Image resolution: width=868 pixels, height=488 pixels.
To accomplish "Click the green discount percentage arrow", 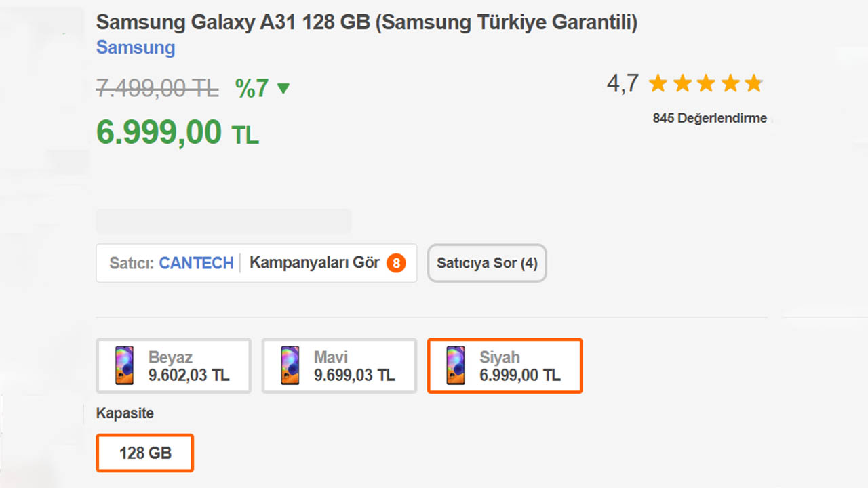I will pyautogui.click(x=283, y=89).
